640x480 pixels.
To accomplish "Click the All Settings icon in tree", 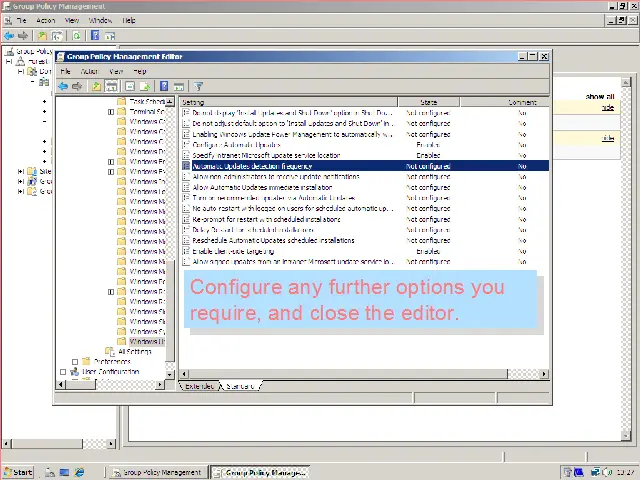I will click(110, 351).
